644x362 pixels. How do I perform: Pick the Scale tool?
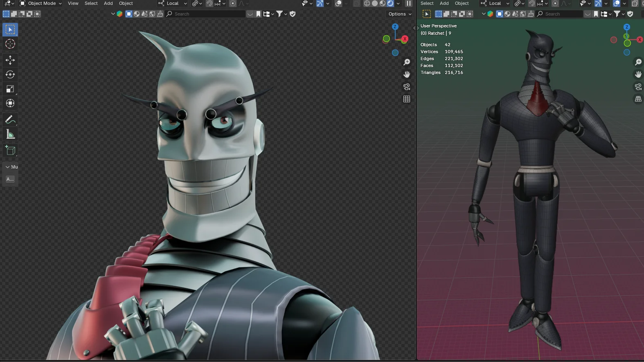point(10,89)
